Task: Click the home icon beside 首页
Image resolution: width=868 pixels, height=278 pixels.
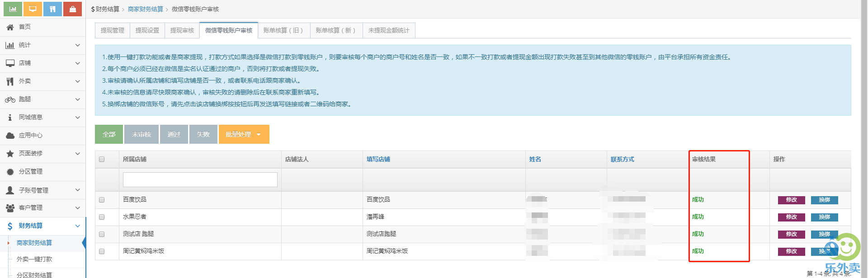Action: [x=10, y=27]
